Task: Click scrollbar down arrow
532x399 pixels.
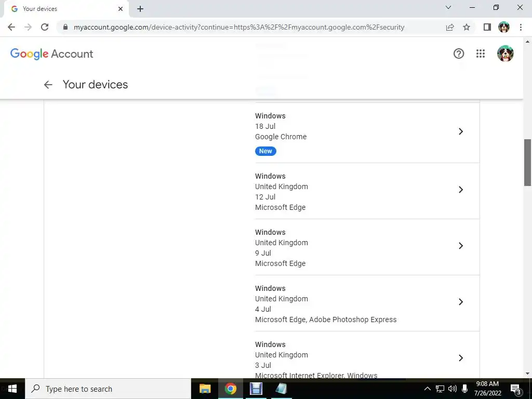Action: tap(528, 374)
